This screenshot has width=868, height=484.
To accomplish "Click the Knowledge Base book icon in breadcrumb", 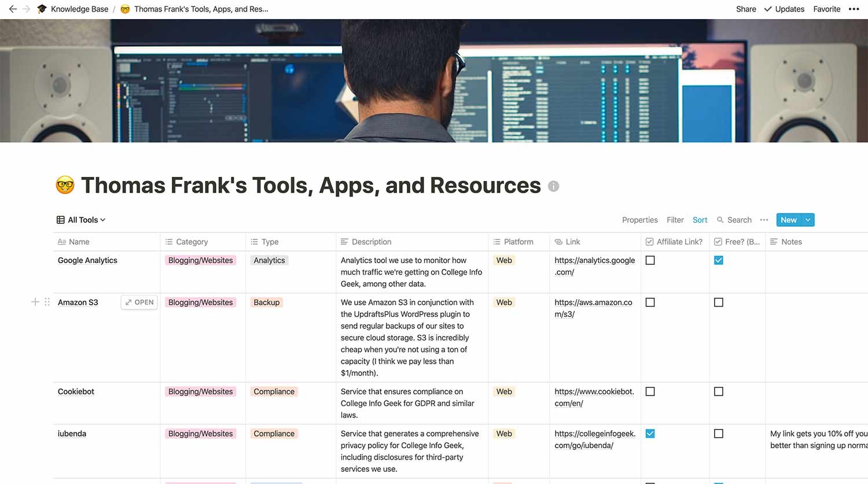I will click(41, 9).
